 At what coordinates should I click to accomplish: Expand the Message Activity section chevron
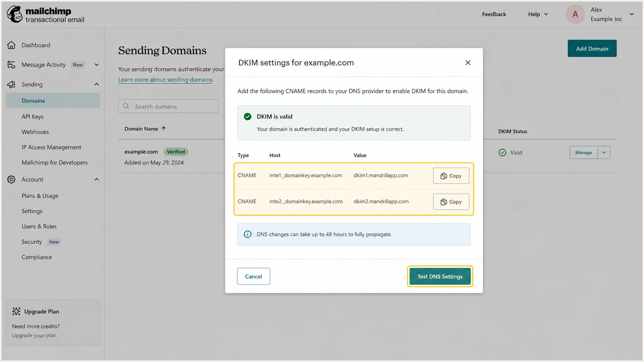[97, 65]
